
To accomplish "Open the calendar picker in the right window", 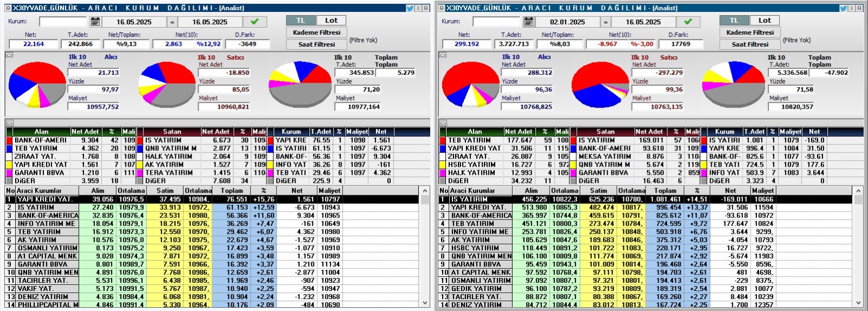I will click(x=528, y=22).
